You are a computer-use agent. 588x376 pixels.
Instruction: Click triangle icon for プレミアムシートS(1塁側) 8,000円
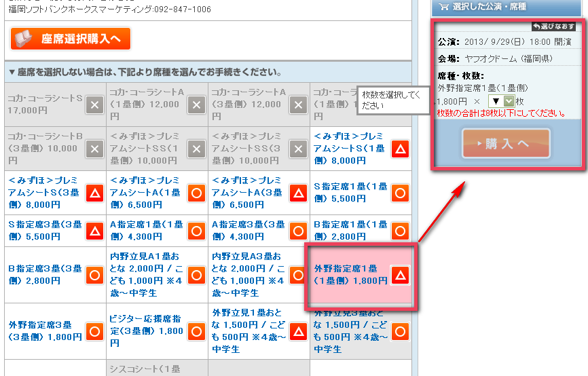click(x=400, y=149)
